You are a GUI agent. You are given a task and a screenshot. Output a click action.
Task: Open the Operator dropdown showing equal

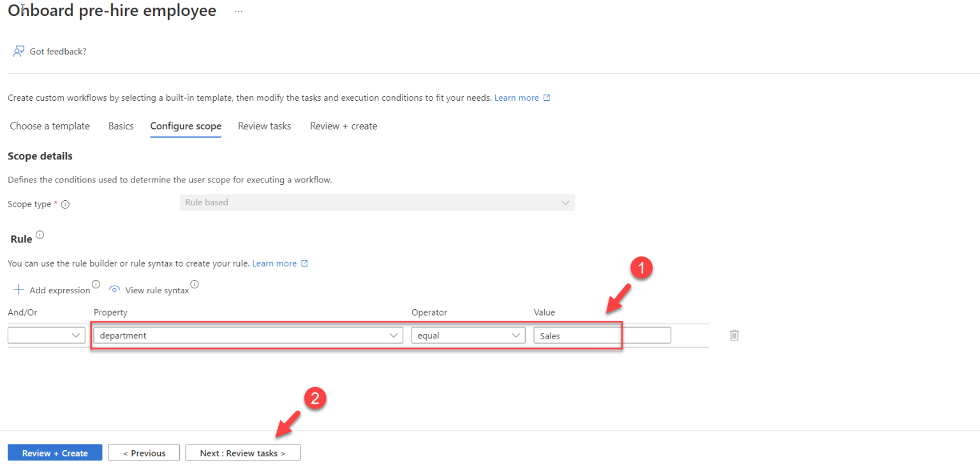[x=468, y=335]
